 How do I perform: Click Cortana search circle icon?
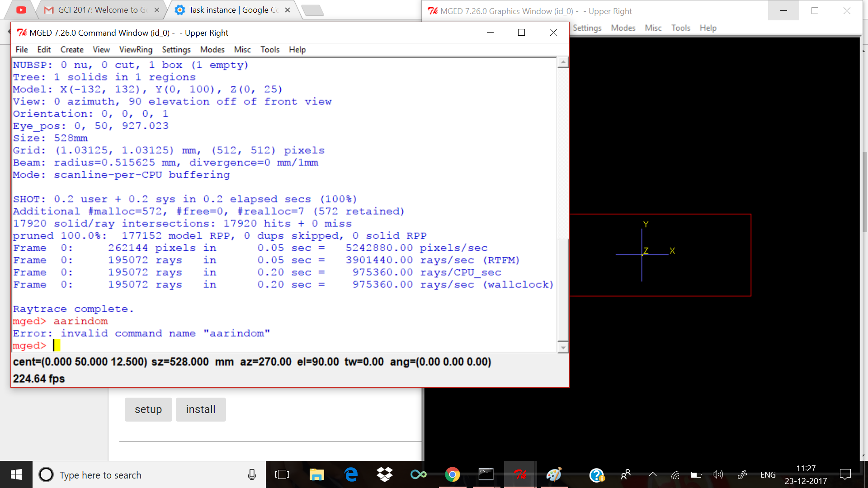[46, 474]
